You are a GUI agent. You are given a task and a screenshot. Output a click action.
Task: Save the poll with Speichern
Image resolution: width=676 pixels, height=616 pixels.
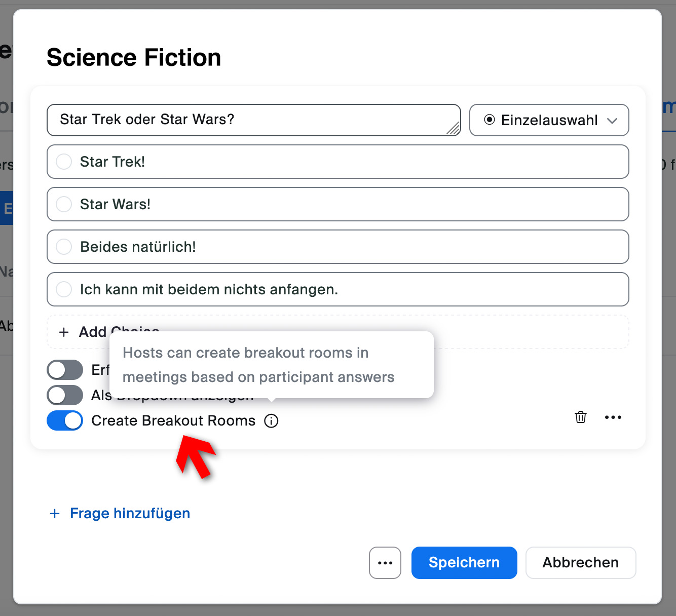click(x=464, y=563)
